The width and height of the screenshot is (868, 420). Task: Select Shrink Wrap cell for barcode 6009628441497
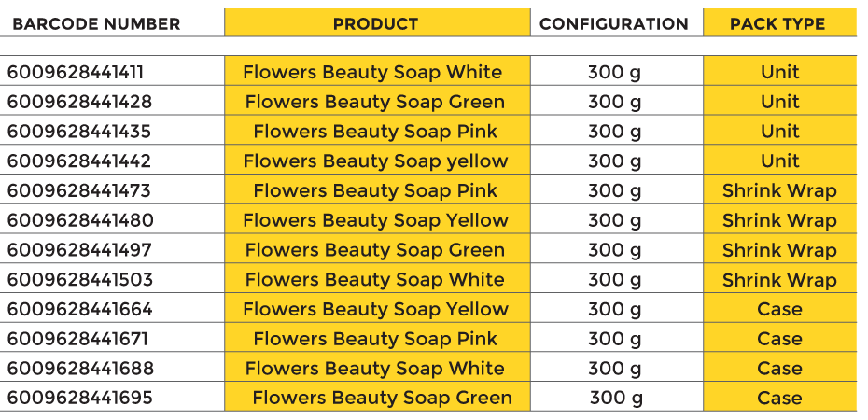[x=779, y=251]
